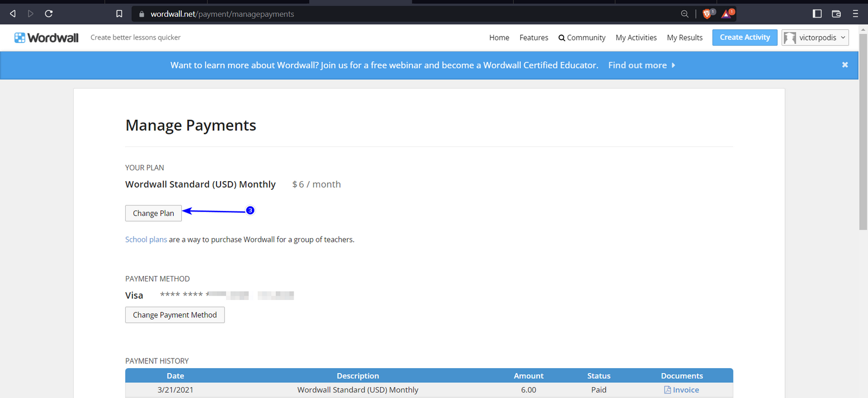This screenshot has height=398, width=868.
Task: Open the Community search menu item
Action: pyautogui.click(x=582, y=37)
